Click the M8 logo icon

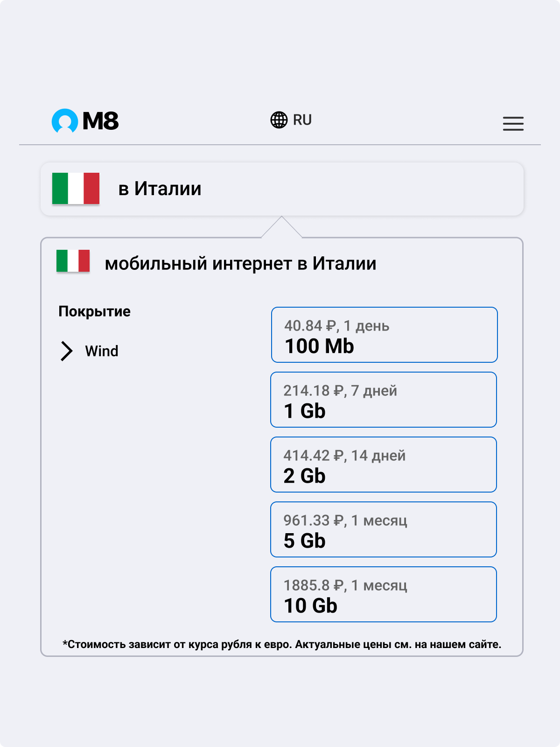65,121
